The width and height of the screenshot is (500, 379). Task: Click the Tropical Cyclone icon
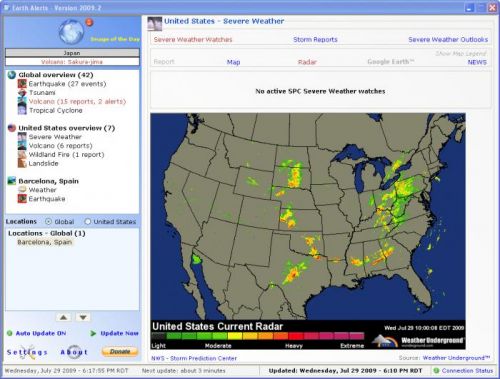(x=22, y=110)
